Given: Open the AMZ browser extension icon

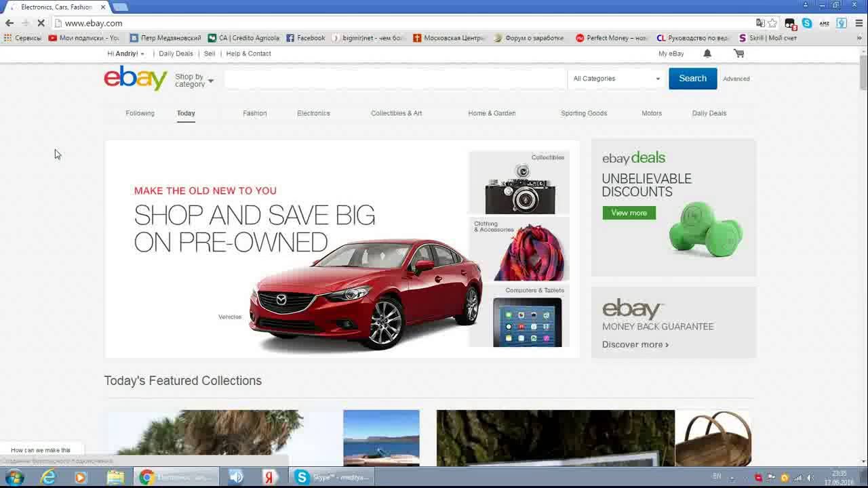Looking at the screenshot, I should coord(824,23).
